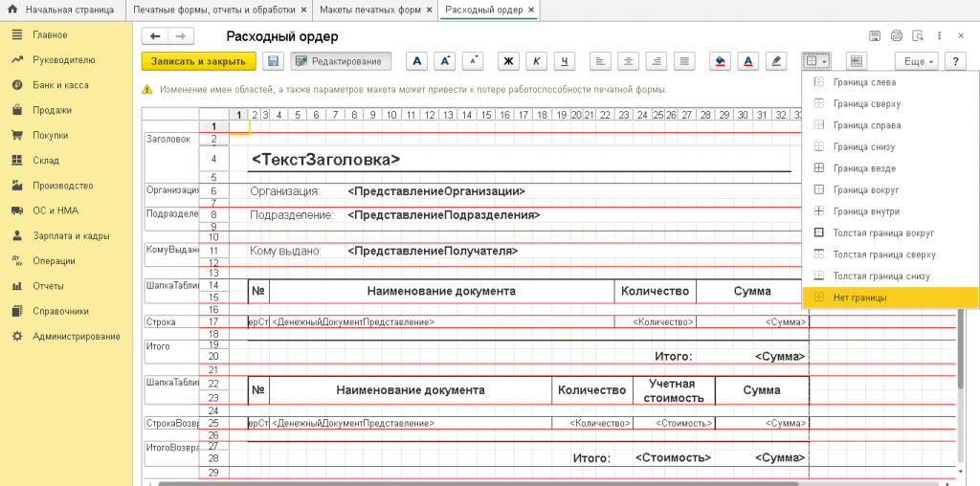Expand the Еще dropdown menu
The height and width of the screenshot is (486, 980).
[916, 61]
